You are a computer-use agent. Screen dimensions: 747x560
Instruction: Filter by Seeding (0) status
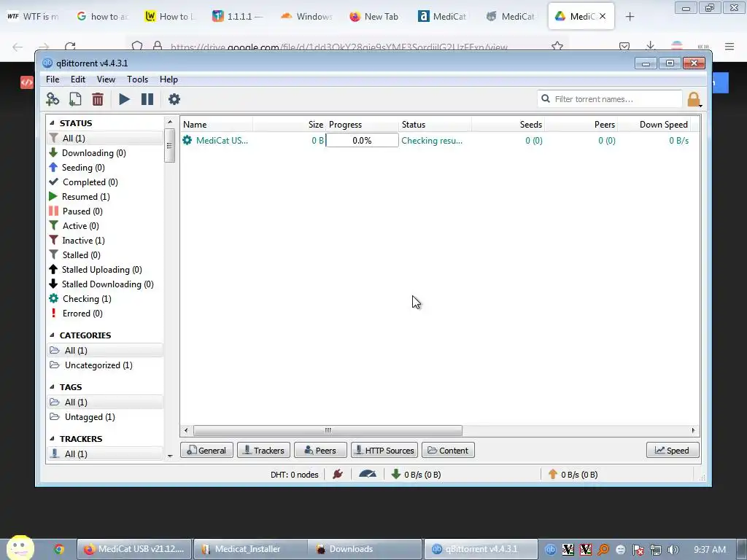coord(105,168)
